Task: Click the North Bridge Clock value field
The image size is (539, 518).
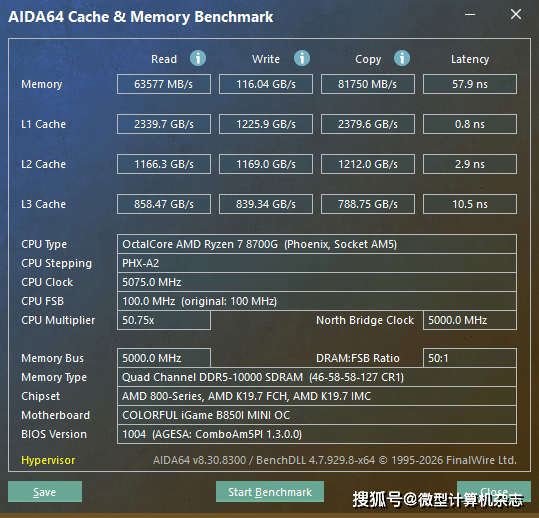Action: click(x=470, y=320)
